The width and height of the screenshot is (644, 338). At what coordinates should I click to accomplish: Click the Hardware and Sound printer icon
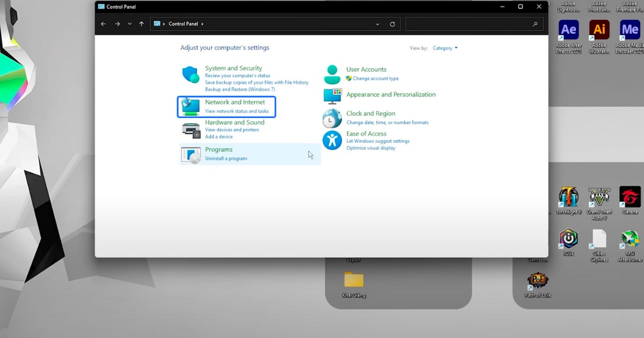[x=191, y=130]
